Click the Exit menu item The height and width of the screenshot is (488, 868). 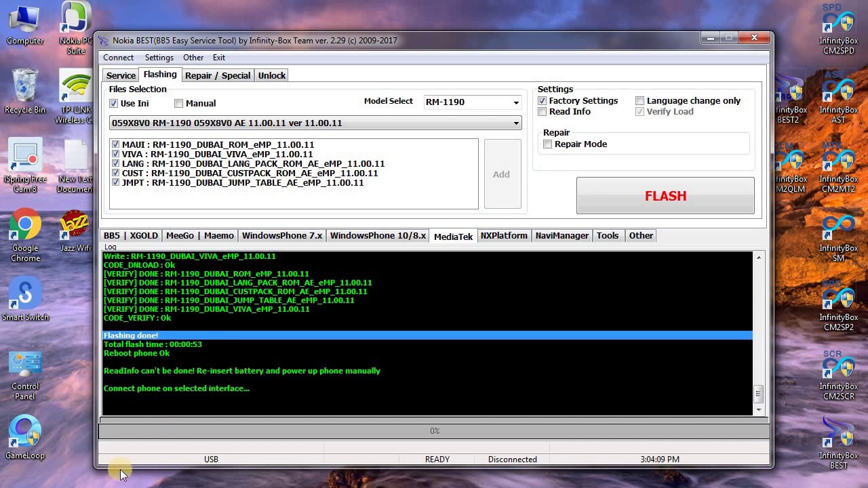pos(218,58)
